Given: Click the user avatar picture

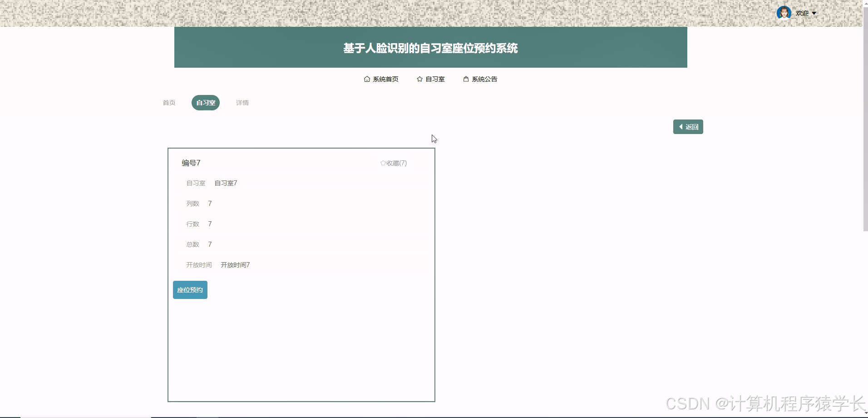Looking at the screenshot, I should tap(784, 13).
